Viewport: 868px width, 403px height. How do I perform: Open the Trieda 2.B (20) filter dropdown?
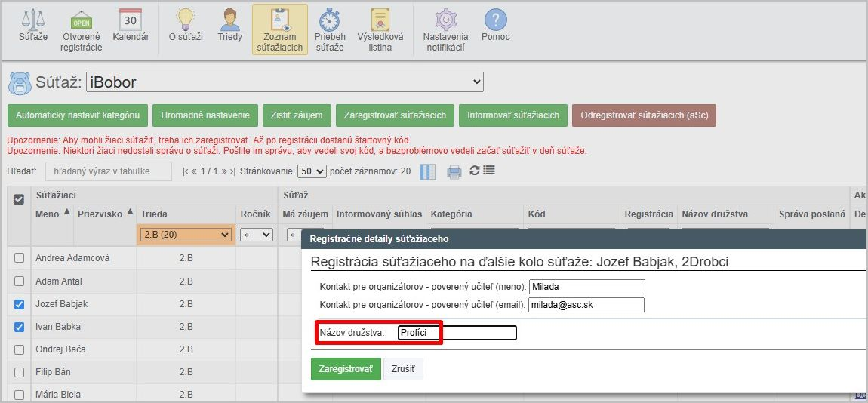coord(186,235)
